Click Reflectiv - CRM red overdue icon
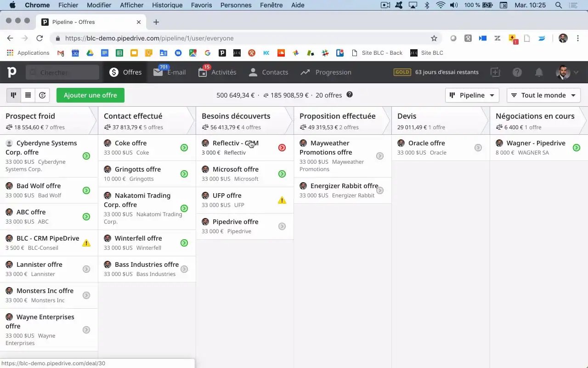This screenshot has width=588, height=368. click(x=282, y=148)
